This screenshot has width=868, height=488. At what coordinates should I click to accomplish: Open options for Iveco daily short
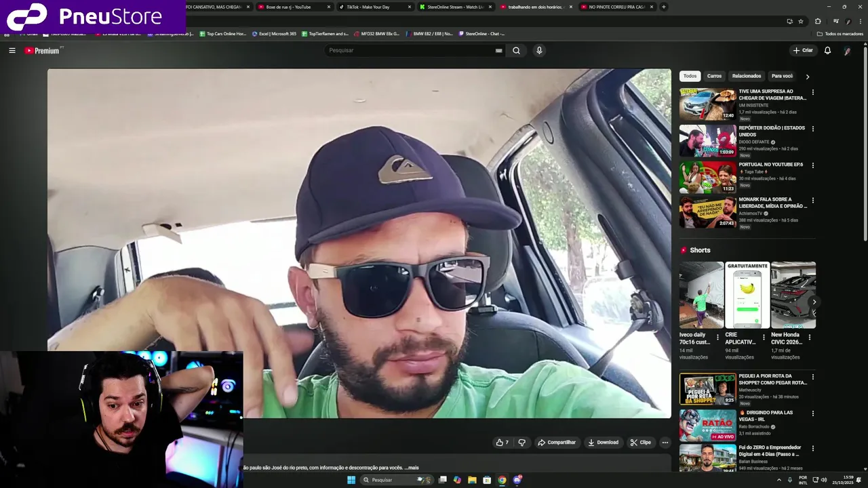tap(718, 337)
